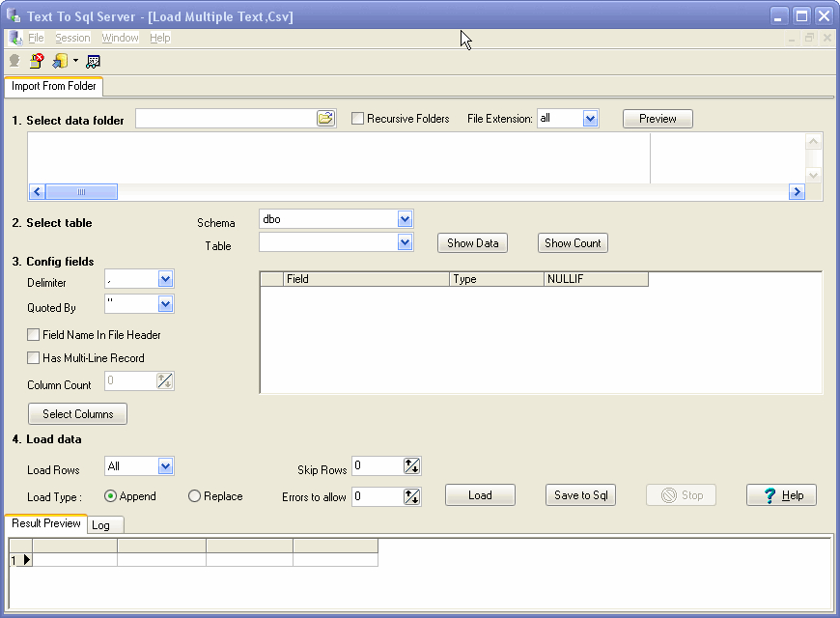The width and height of the screenshot is (840, 618).
Task: Click the browse folder icon
Action: click(325, 119)
